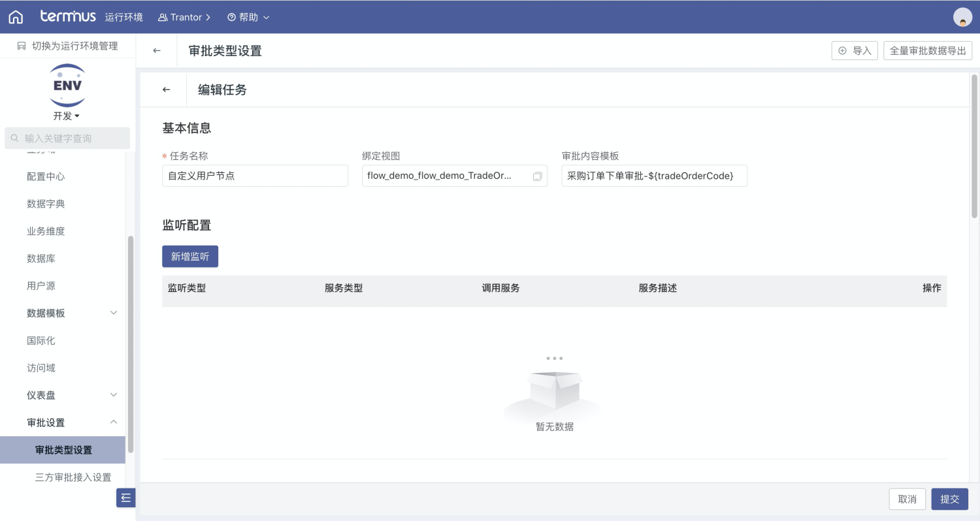The width and height of the screenshot is (980, 521).
Task: Open 业务维度 in the sidebar
Action: [46, 232]
